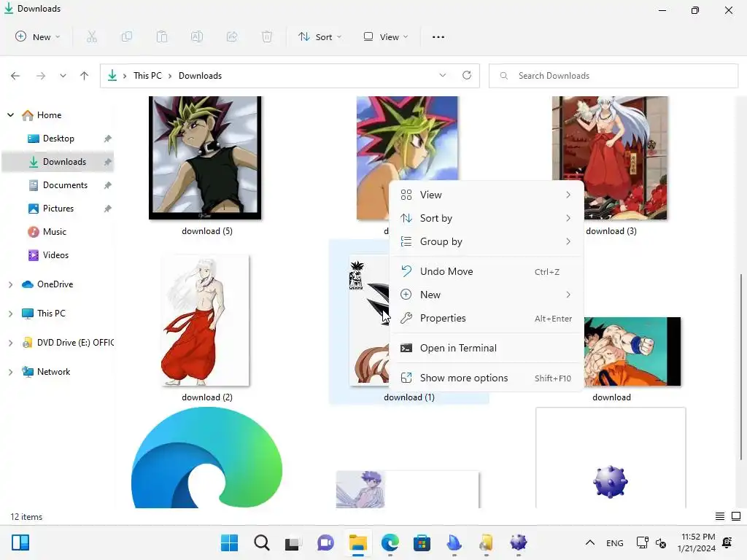Open taskbar Search magnifier

click(262, 542)
